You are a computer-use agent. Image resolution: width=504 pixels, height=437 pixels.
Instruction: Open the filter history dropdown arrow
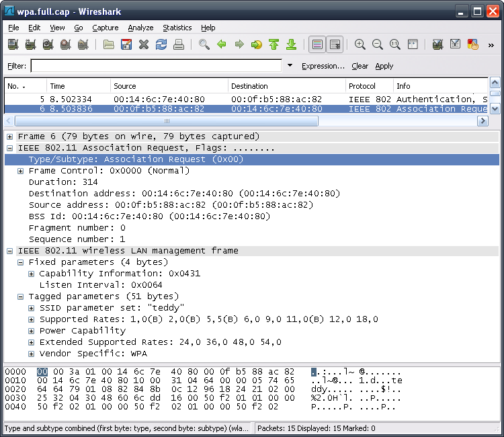(x=290, y=66)
